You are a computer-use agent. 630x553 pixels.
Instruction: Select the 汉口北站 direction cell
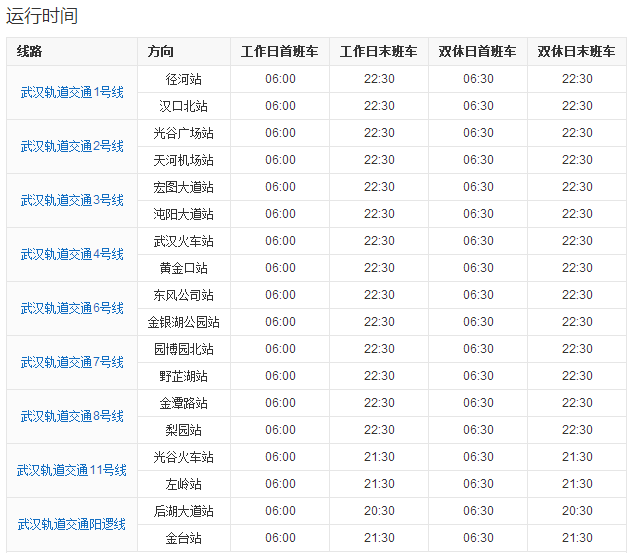click(x=184, y=106)
